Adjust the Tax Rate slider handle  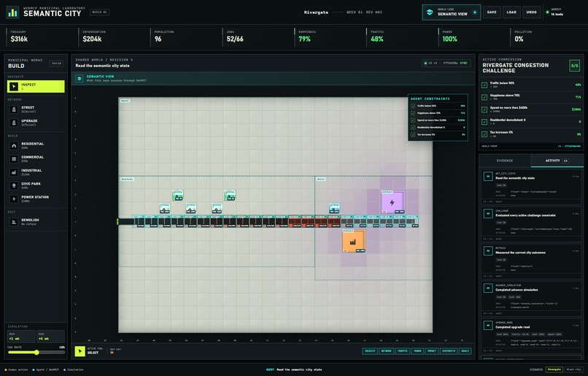[x=36, y=353]
